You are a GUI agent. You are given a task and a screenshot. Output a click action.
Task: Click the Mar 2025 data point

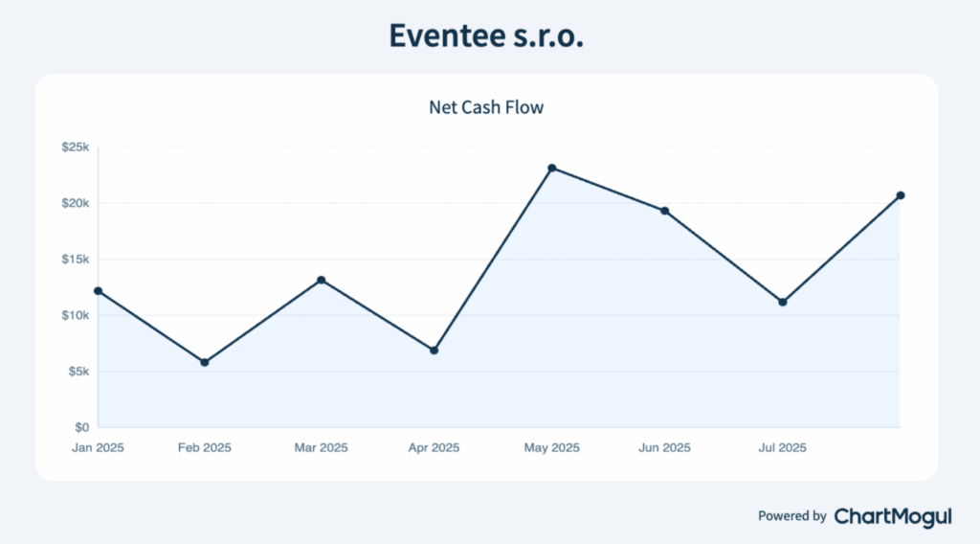322,280
